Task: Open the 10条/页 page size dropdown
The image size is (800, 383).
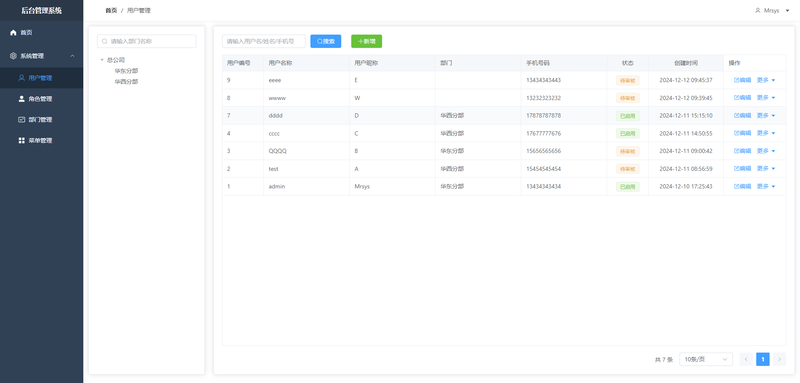Action: [706, 360]
